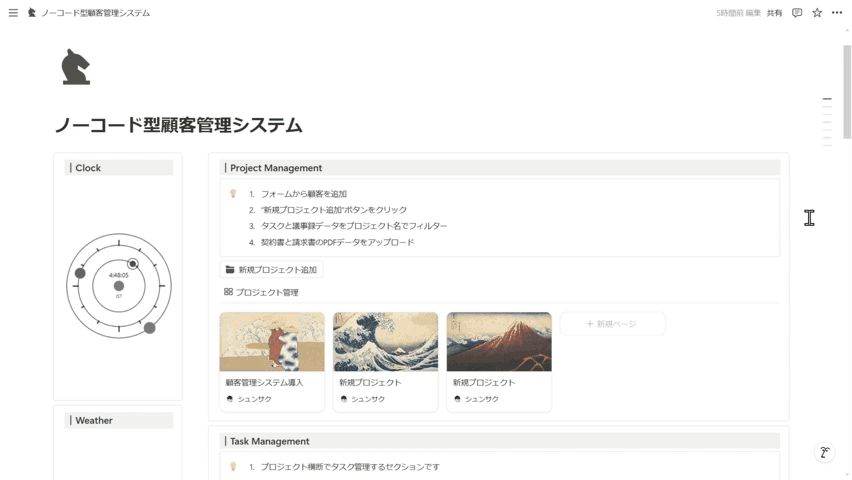Click the 顧客管理システム導入 card title
This screenshot has width=852, height=480.
coord(264,382)
